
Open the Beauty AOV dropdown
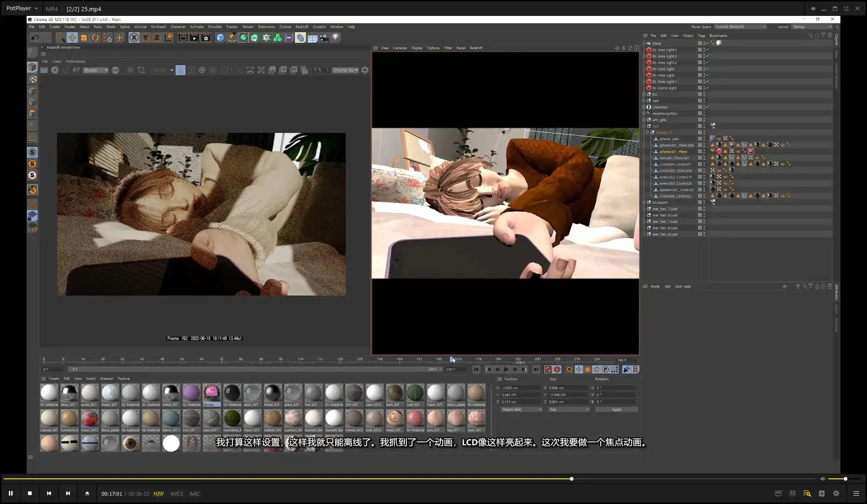point(95,70)
